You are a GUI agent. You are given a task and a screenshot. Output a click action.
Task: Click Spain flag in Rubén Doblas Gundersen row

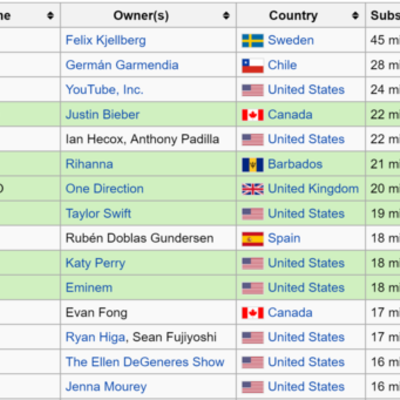253,239
